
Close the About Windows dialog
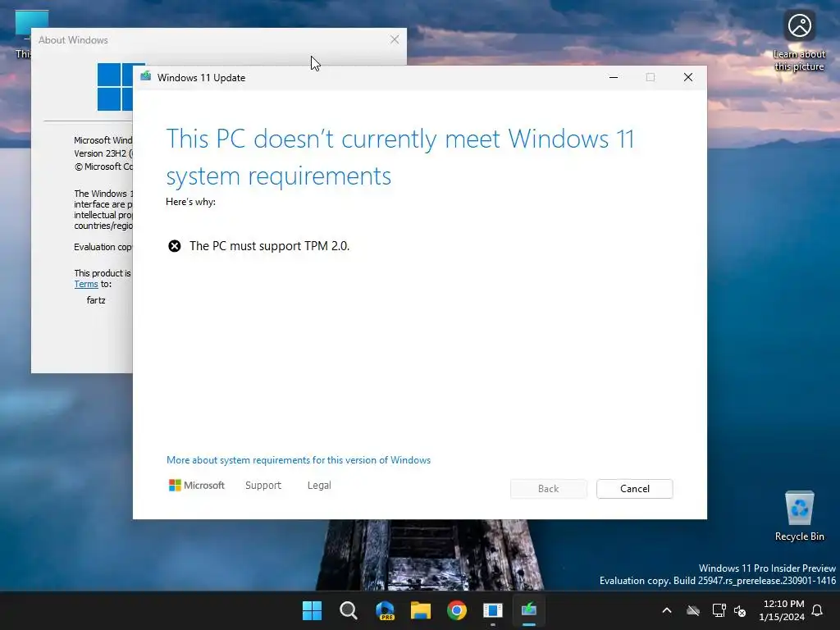[x=395, y=39]
